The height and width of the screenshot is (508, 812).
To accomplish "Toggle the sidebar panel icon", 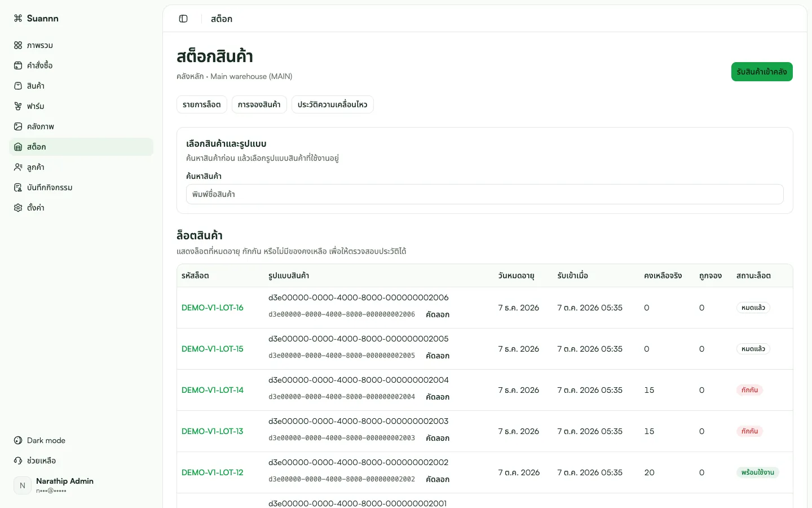I will click(x=183, y=19).
